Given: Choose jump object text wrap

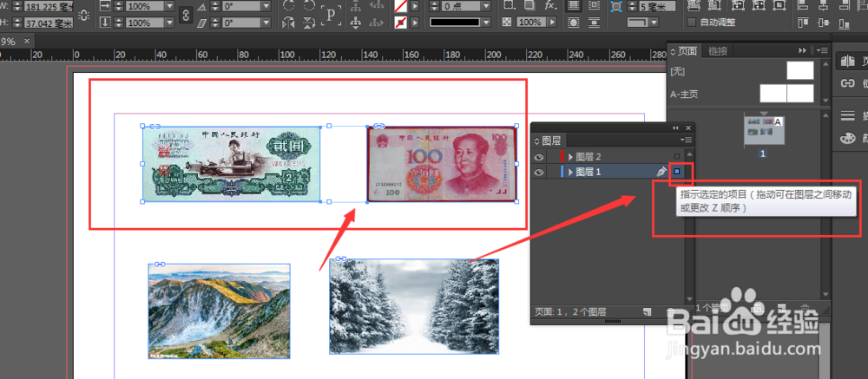Looking at the screenshot, I should [x=595, y=23].
